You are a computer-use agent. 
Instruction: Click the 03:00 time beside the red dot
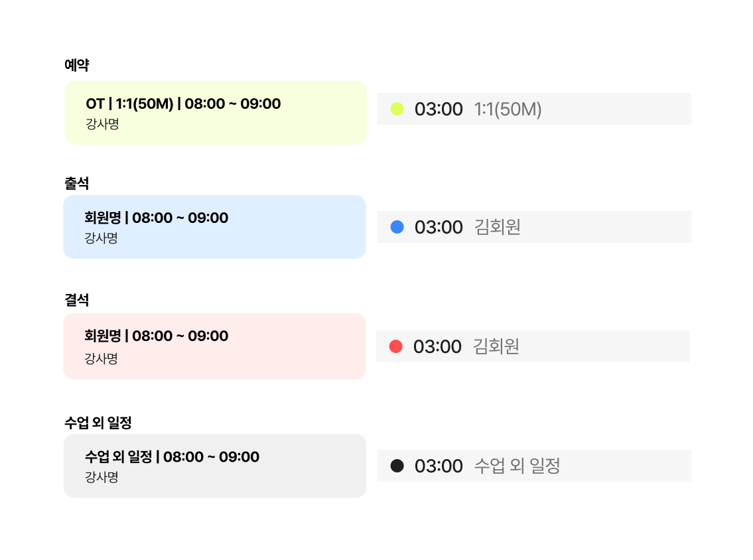point(437,346)
